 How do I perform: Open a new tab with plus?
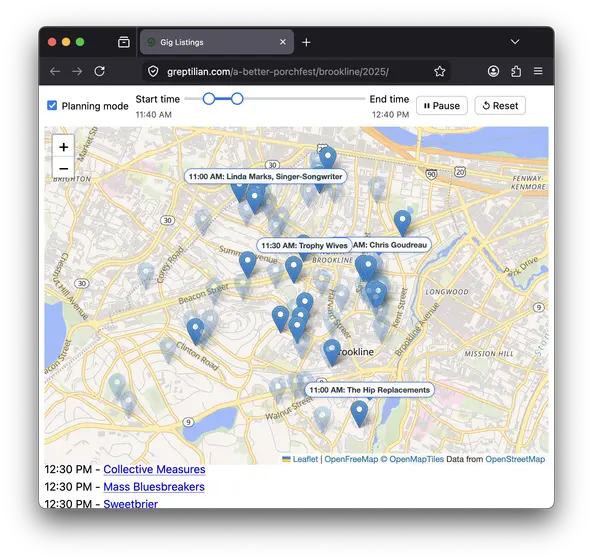pos(306,42)
